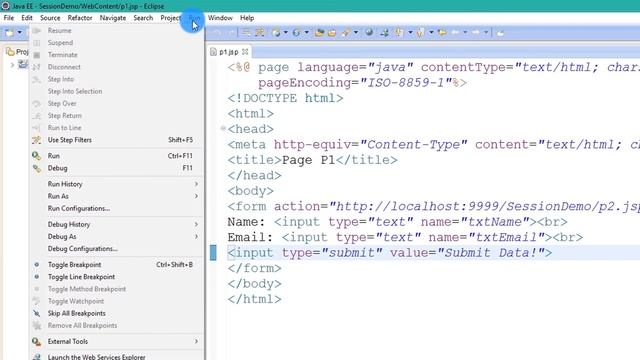Click the greyed Resume menu entry
Image resolution: width=640 pixels, height=360 pixels.
[117, 31]
